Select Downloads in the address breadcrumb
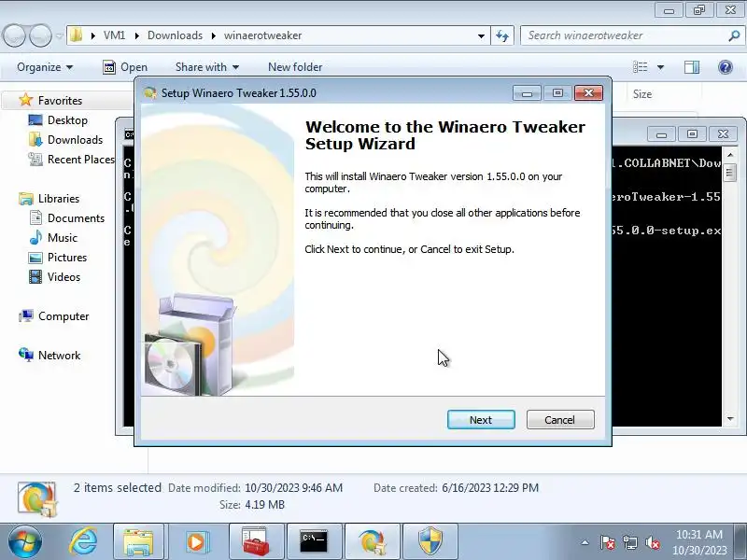Viewport: 747px width, 560px height. (175, 35)
